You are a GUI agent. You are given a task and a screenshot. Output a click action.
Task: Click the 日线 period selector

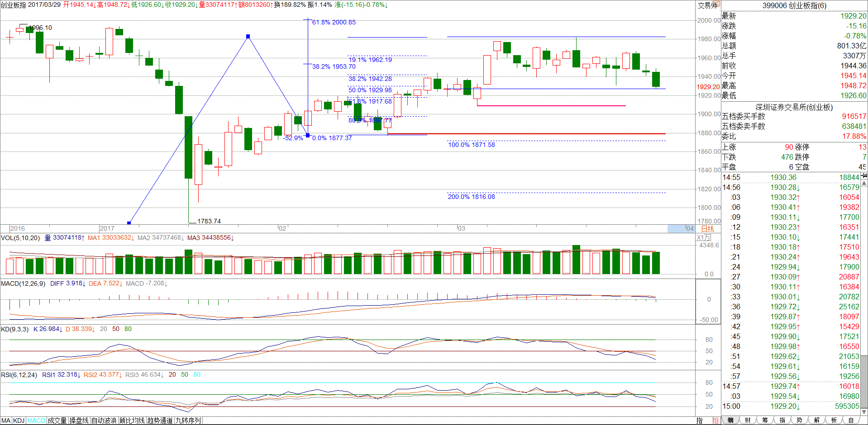[x=708, y=229]
